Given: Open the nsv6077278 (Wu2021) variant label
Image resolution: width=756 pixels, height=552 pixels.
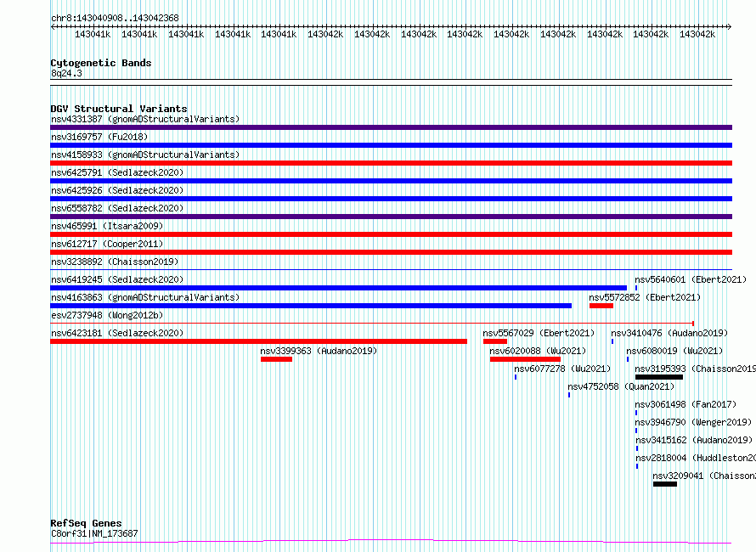Looking at the screenshot, I should (x=561, y=369).
